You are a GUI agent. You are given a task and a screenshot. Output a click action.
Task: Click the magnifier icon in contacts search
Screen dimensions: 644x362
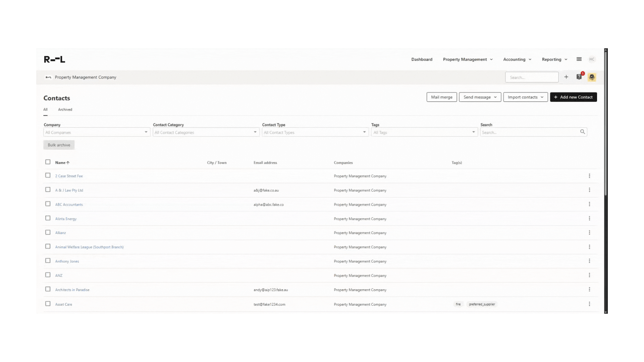coord(583,132)
